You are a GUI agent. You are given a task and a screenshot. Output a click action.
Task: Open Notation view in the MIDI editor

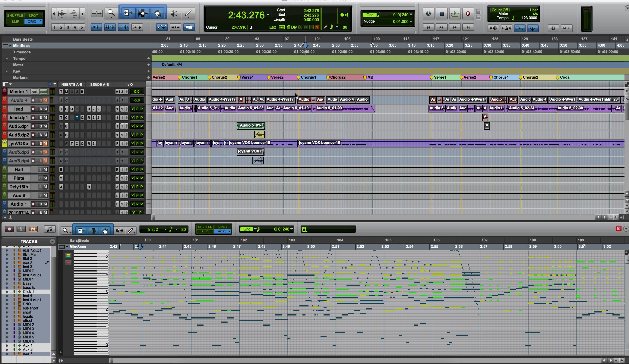pos(49,229)
